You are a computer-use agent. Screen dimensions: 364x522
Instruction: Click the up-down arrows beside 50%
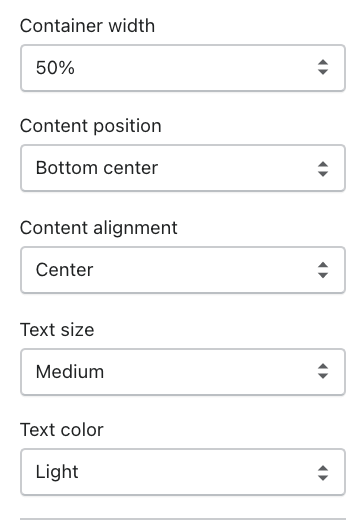point(323,67)
